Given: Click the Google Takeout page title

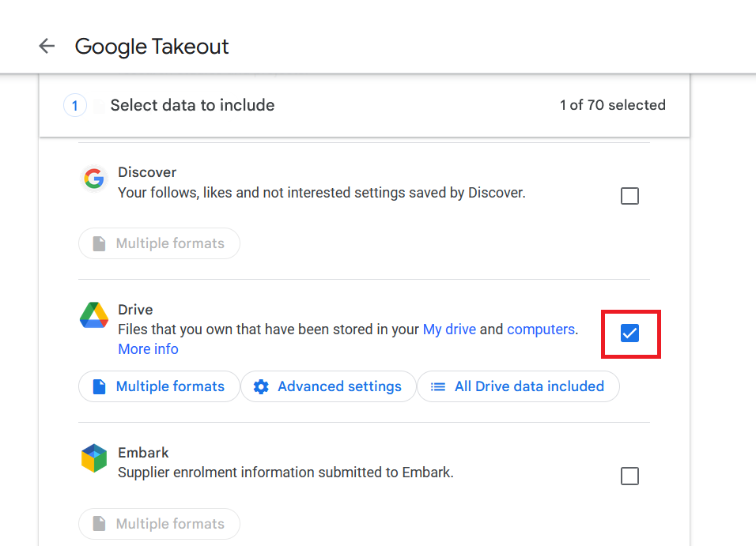Looking at the screenshot, I should coord(152,47).
